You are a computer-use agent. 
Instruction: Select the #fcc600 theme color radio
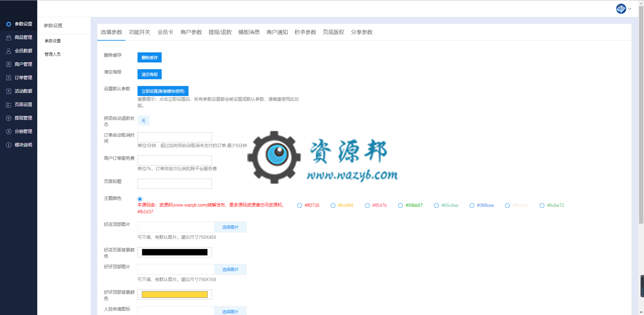pyautogui.click(x=333, y=206)
